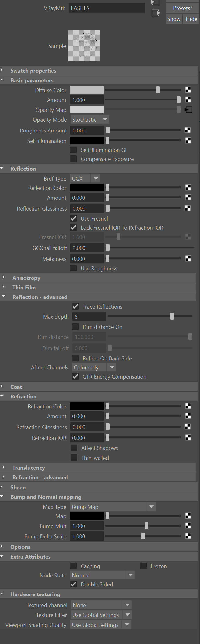Click the Metalness map checker icon
Image resolution: width=200 pixels, height=644 pixels.
tap(188, 259)
